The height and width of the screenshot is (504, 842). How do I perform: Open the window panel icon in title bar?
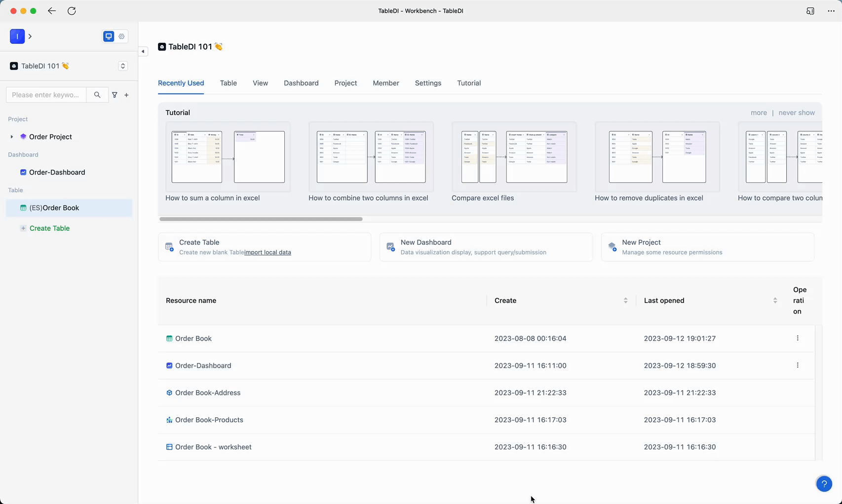click(x=810, y=11)
